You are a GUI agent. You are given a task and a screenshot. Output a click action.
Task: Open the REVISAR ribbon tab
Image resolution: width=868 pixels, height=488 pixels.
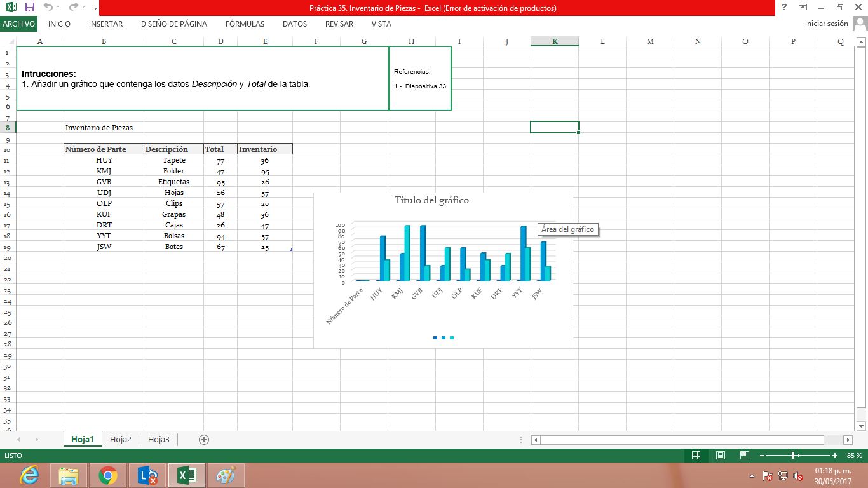point(339,24)
